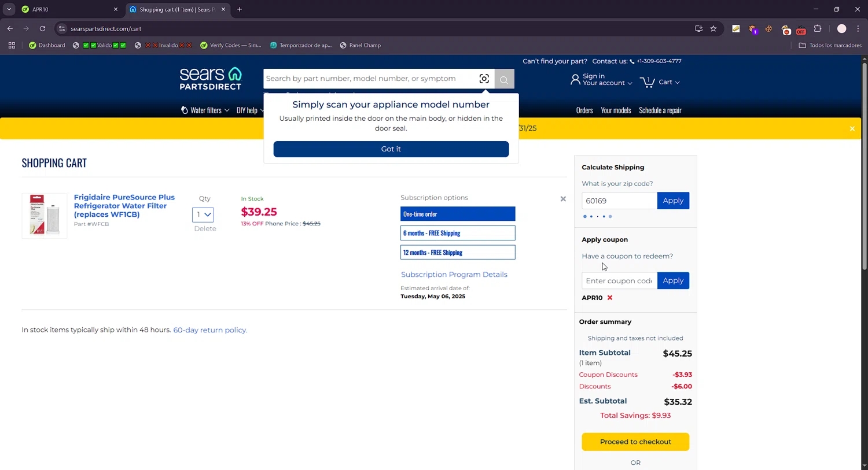This screenshot has width=868, height=470.
Task: Expand the Water filters menu
Action: click(205, 110)
